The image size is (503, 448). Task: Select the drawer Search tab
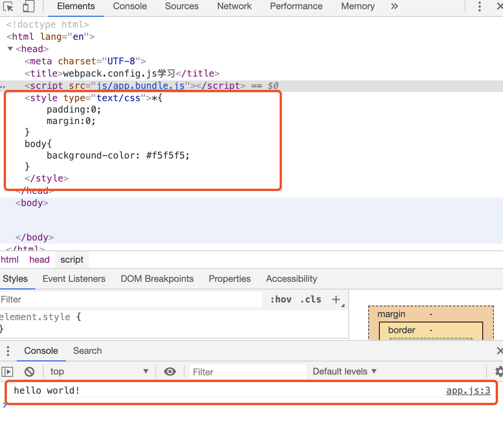tap(87, 351)
